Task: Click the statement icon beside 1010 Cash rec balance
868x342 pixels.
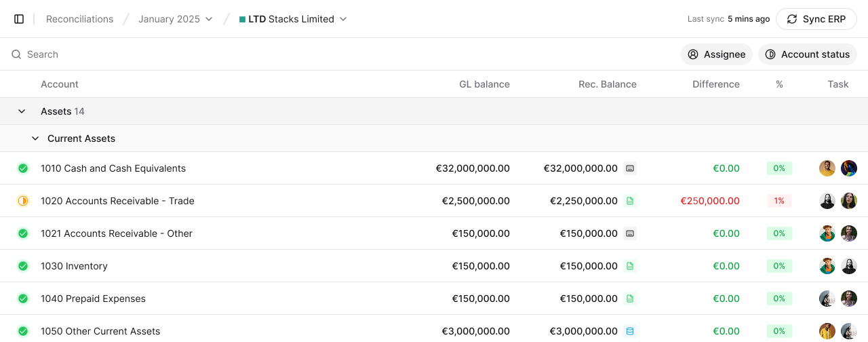Action: tap(630, 168)
